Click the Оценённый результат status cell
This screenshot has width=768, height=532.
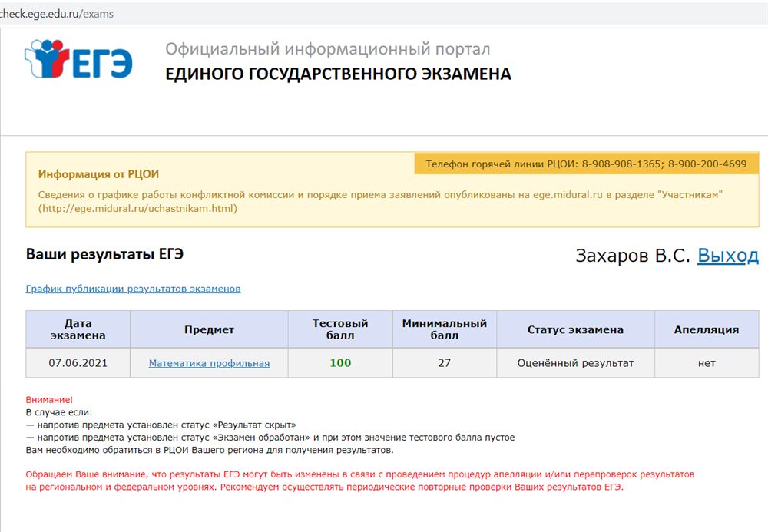click(x=575, y=363)
